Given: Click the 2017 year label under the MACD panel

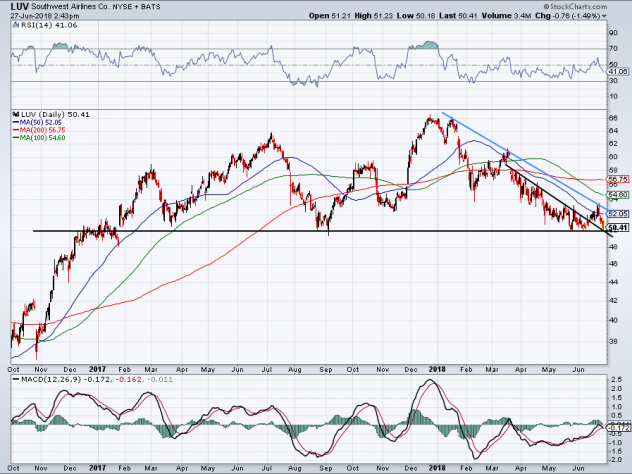Looking at the screenshot, I should (97, 469).
